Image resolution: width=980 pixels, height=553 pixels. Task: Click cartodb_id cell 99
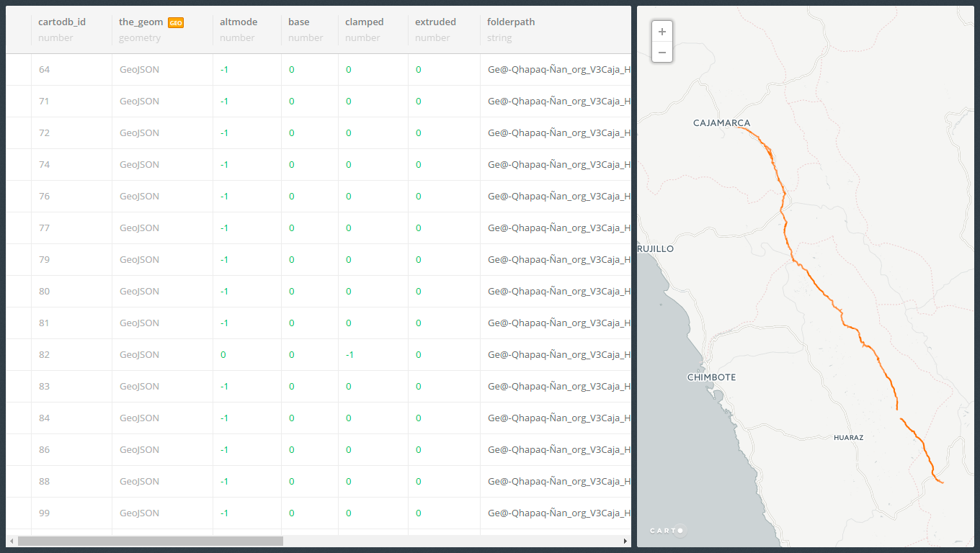coord(44,513)
